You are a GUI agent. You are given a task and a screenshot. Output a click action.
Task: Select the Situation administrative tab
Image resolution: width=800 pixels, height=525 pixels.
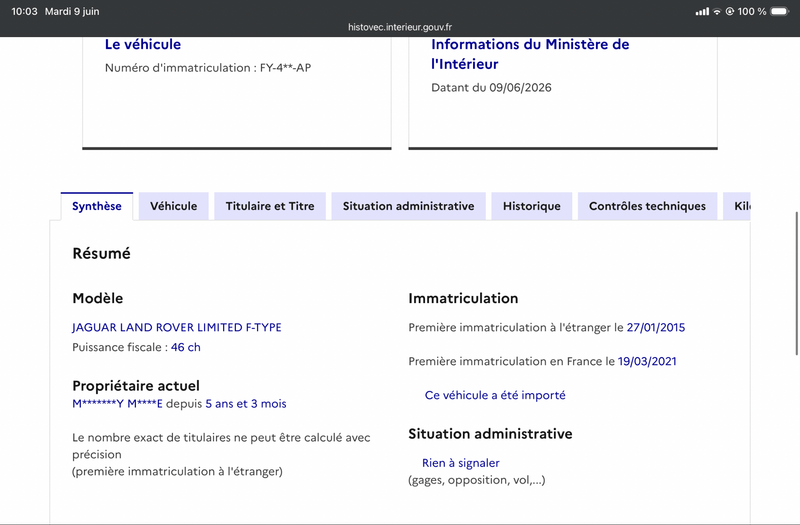[408, 206]
